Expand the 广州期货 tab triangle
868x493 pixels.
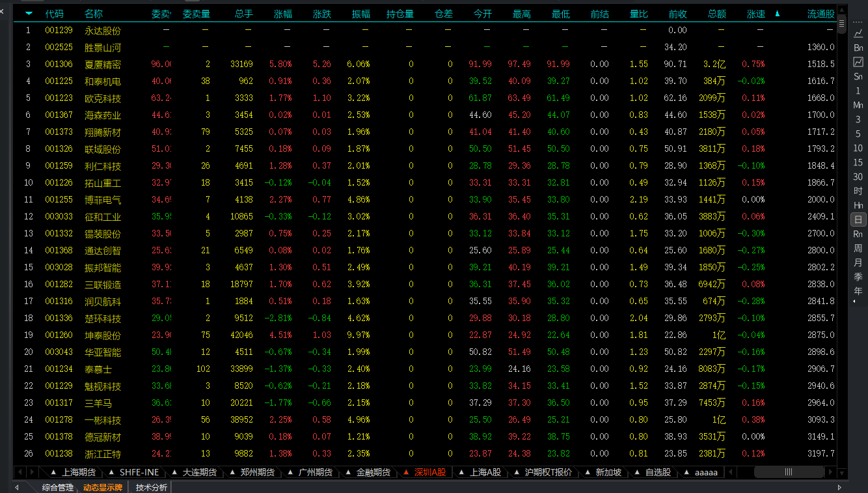[290, 472]
